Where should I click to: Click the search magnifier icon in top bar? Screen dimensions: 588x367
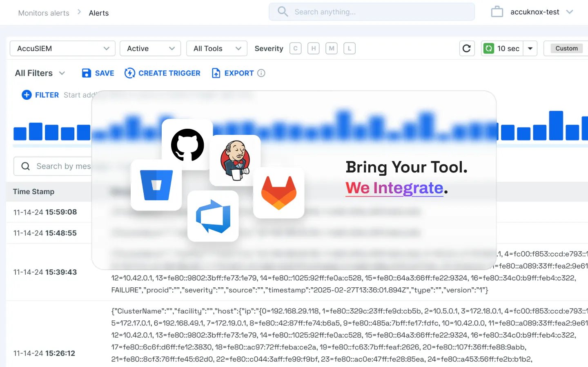click(x=283, y=11)
